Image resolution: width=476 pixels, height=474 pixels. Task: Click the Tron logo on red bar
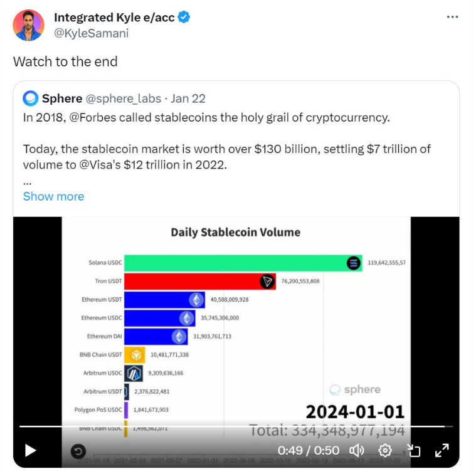tap(268, 282)
